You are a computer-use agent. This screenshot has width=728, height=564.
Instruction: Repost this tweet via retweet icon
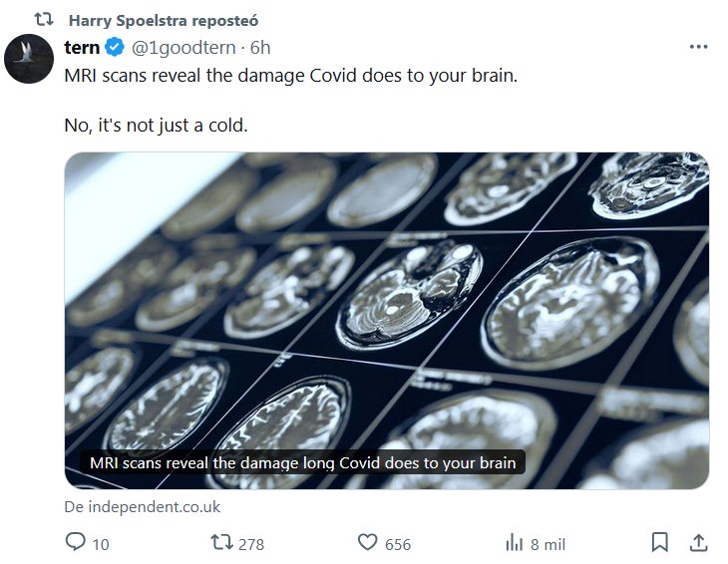(224, 543)
